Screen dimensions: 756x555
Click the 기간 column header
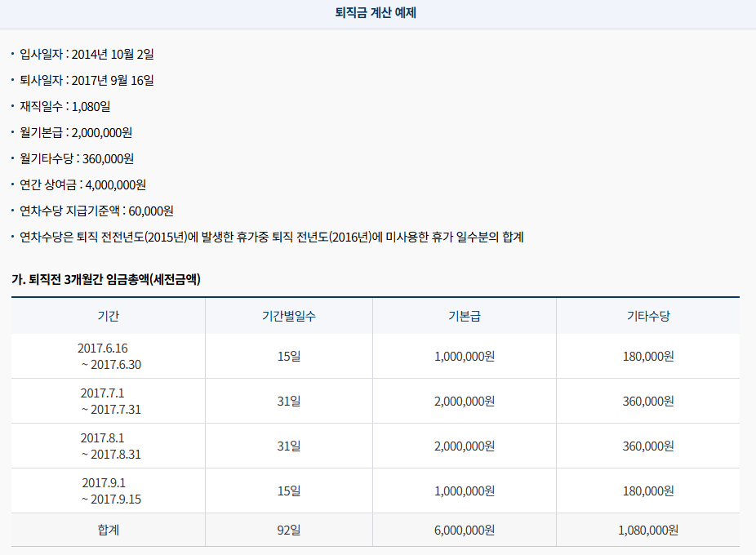point(109,316)
